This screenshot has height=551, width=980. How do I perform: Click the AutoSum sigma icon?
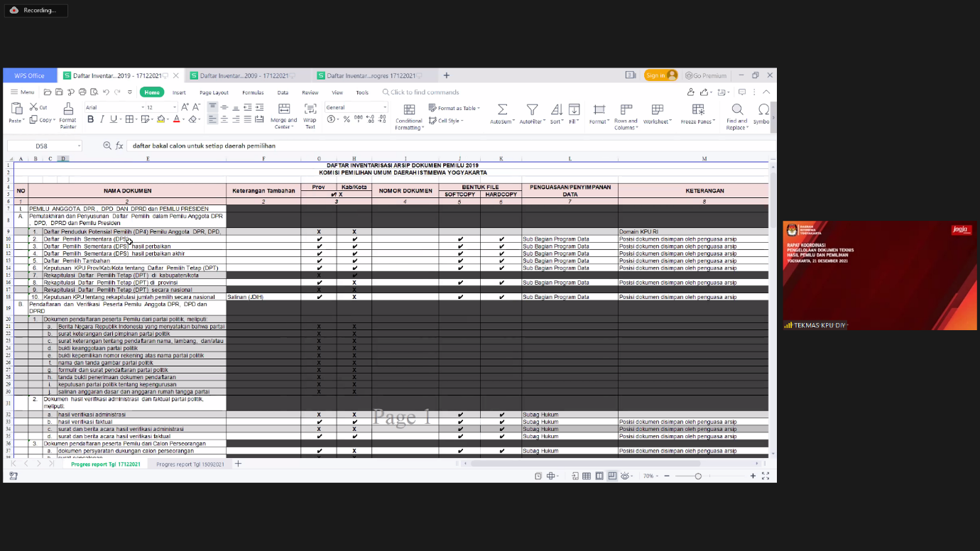click(502, 109)
